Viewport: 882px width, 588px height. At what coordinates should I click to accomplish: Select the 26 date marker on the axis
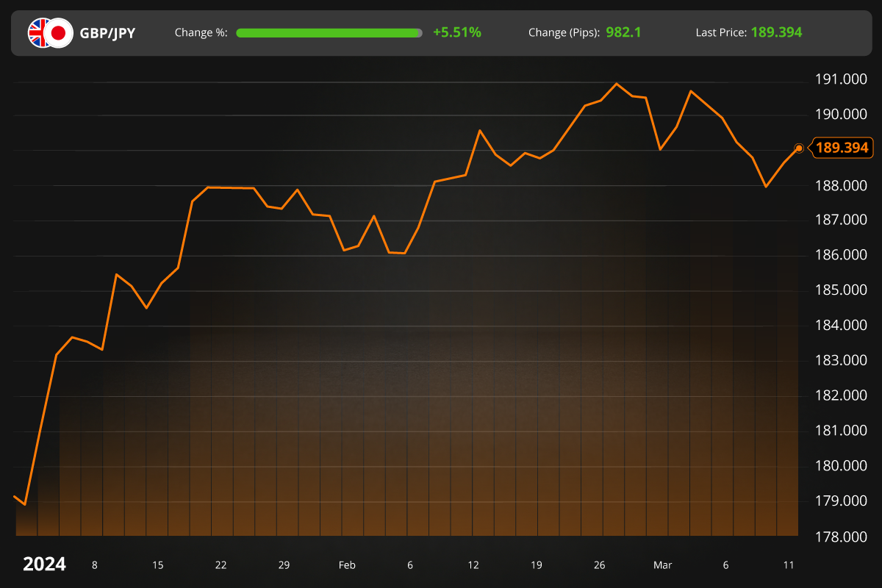[599, 565]
